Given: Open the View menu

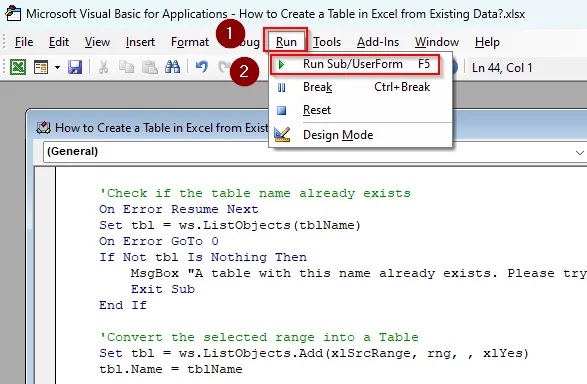Looking at the screenshot, I should pyautogui.click(x=97, y=42).
